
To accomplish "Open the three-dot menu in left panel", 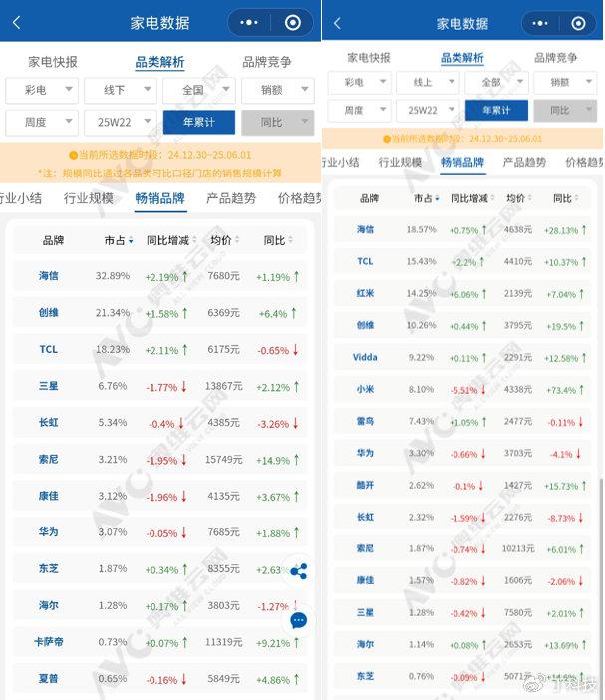I will (x=249, y=22).
